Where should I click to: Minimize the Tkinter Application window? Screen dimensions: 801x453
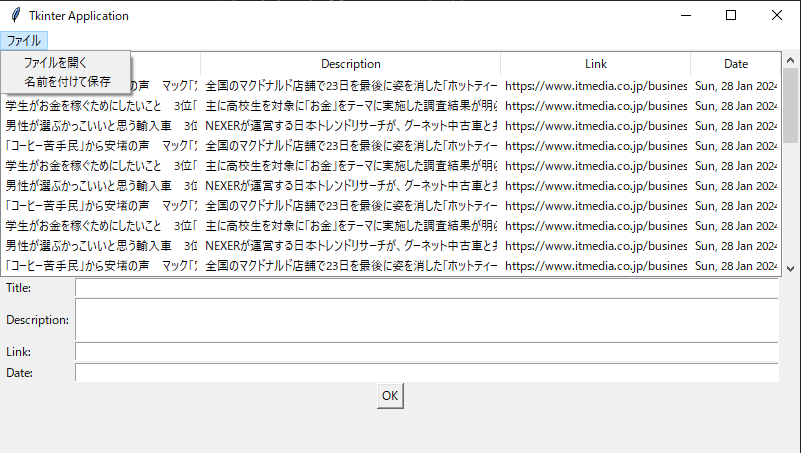(685, 16)
